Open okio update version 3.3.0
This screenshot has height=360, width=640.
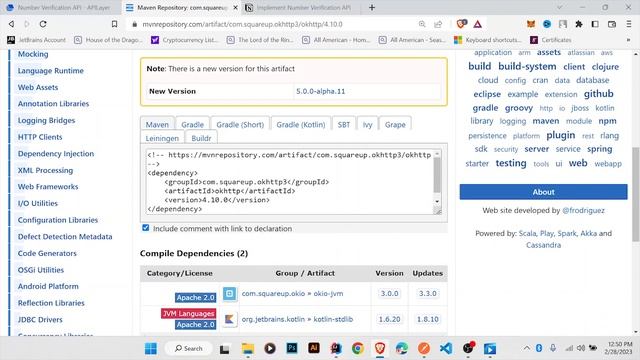click(x=427, y=293)
